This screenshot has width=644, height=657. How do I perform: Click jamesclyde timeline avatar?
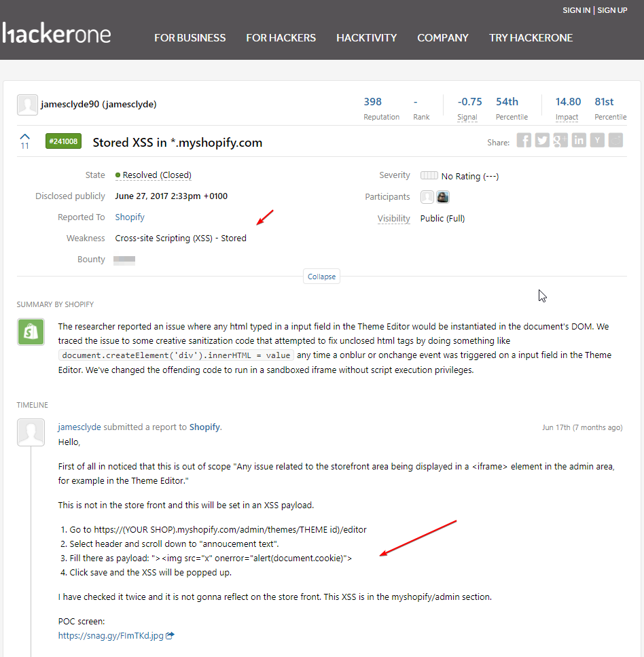pos(31,432)
